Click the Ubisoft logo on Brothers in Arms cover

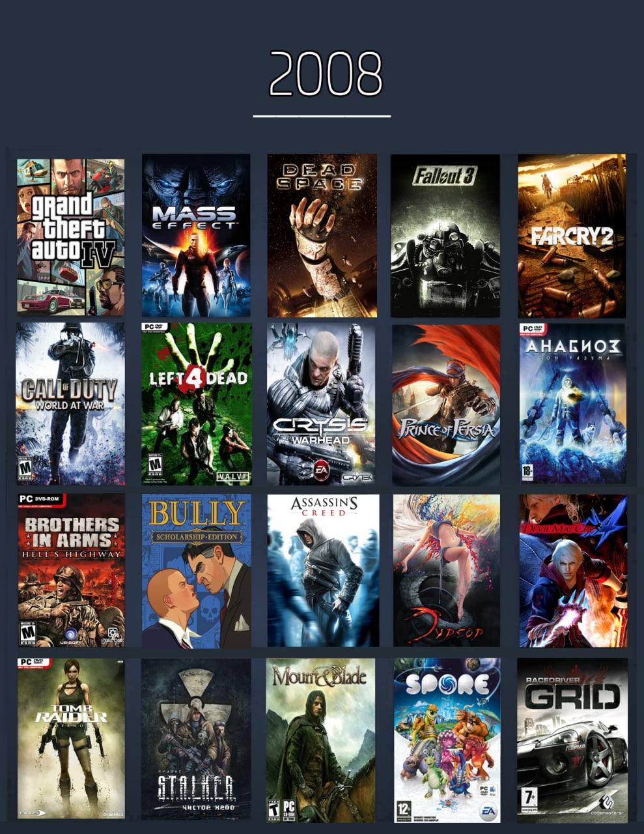[72, 635]
